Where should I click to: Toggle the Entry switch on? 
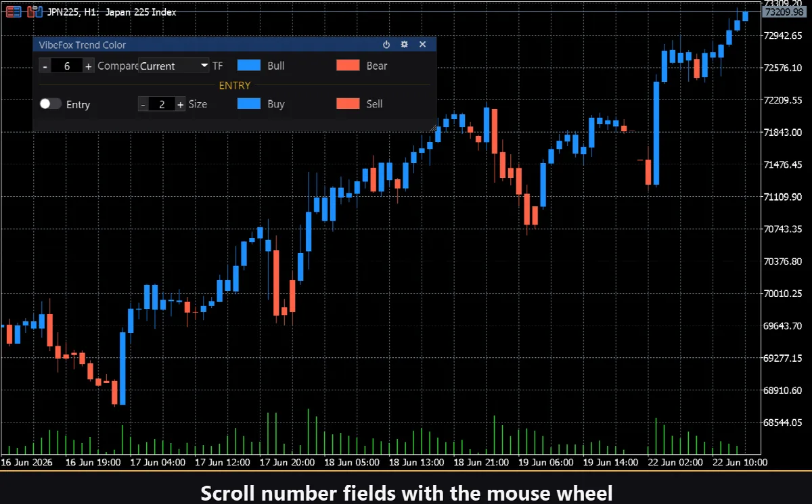click(51, 104)
